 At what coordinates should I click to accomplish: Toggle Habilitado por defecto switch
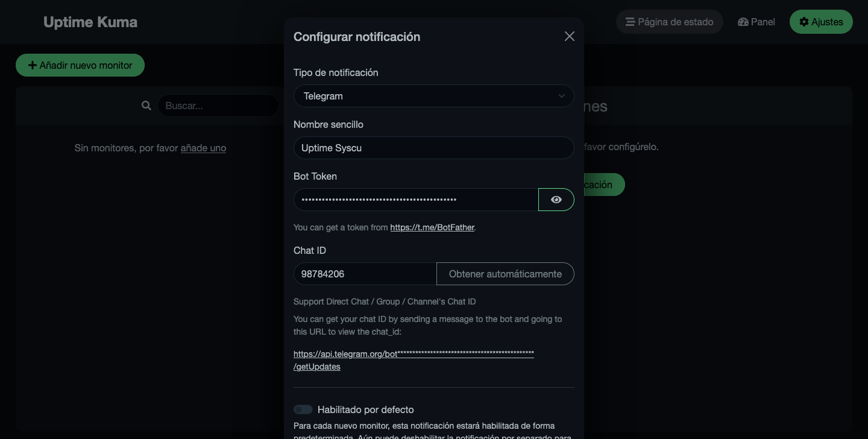(303, 409)
